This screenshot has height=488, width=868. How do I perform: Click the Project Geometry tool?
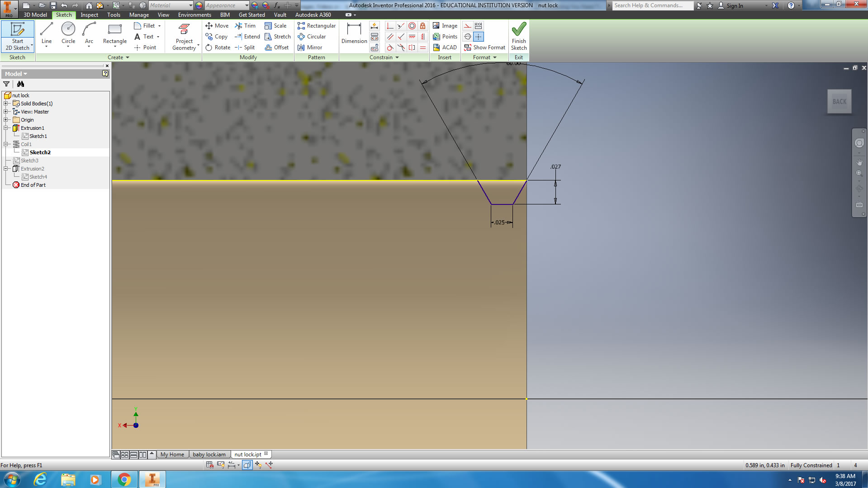pyautogui.click(x=184, y=37)
